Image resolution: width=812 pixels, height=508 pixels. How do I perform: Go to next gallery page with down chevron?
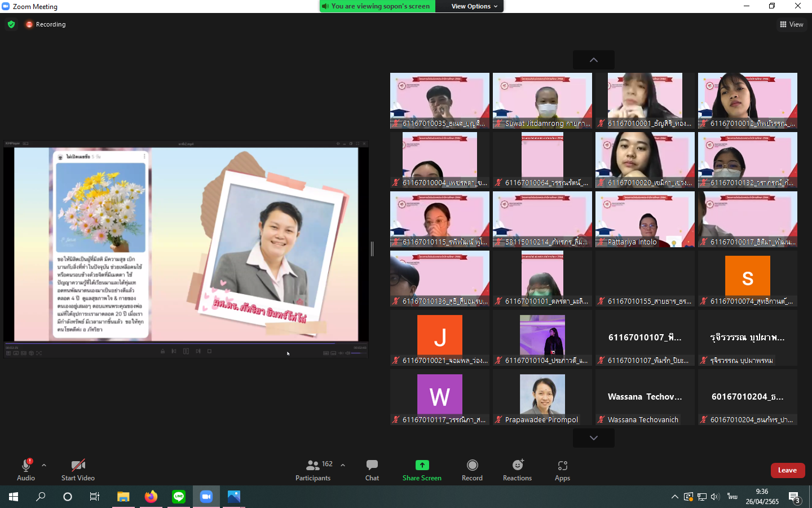(593, 438)
